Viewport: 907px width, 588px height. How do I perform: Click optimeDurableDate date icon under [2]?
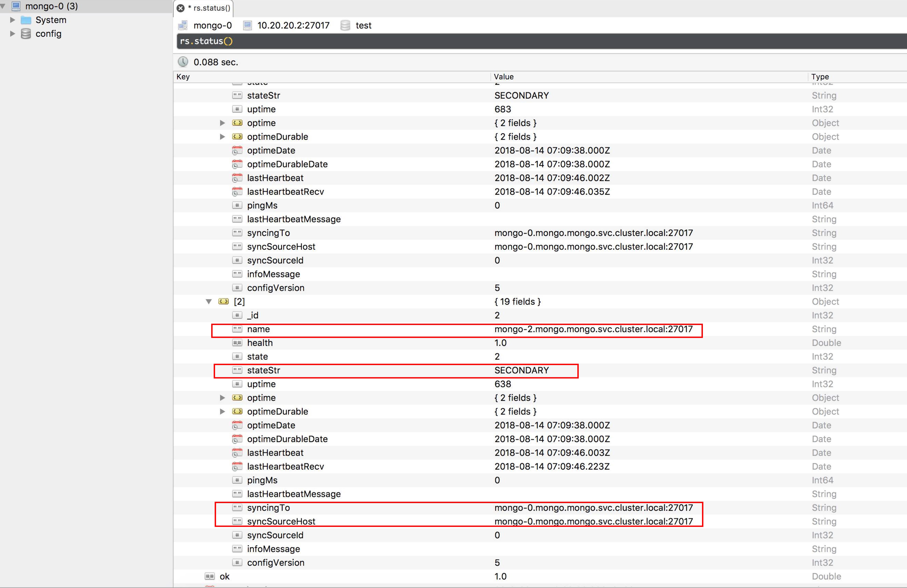tap(237, 439)
